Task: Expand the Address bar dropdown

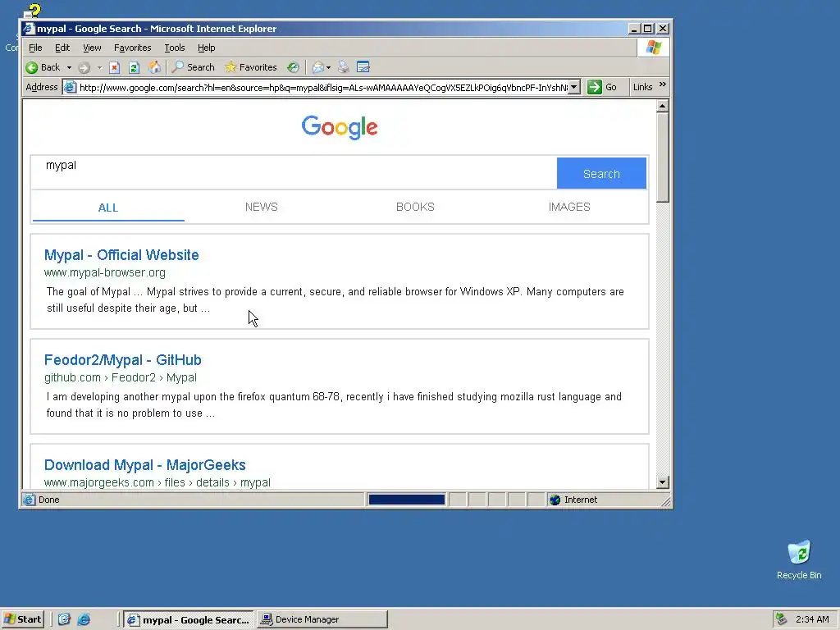Action: click(x=573, y=87)
